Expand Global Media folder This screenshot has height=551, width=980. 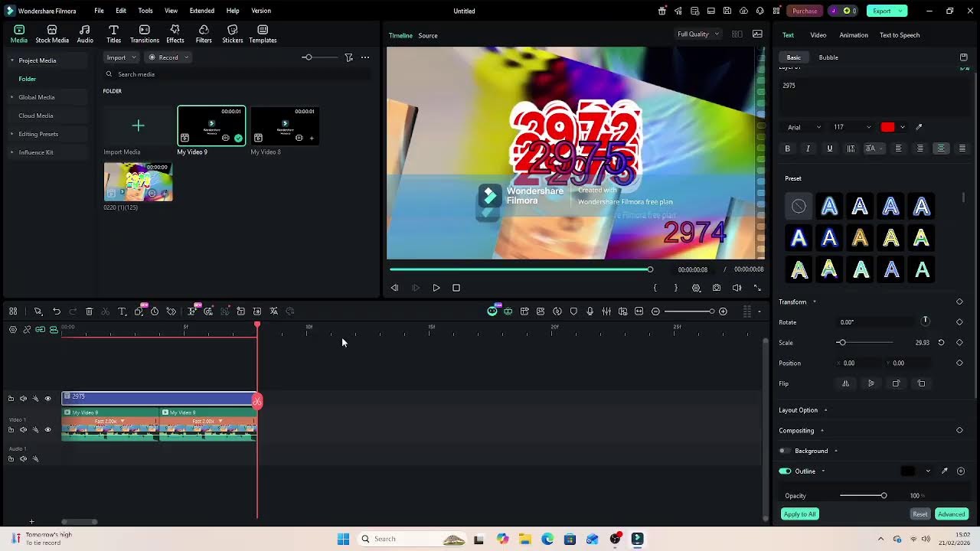tap(11, 97)
